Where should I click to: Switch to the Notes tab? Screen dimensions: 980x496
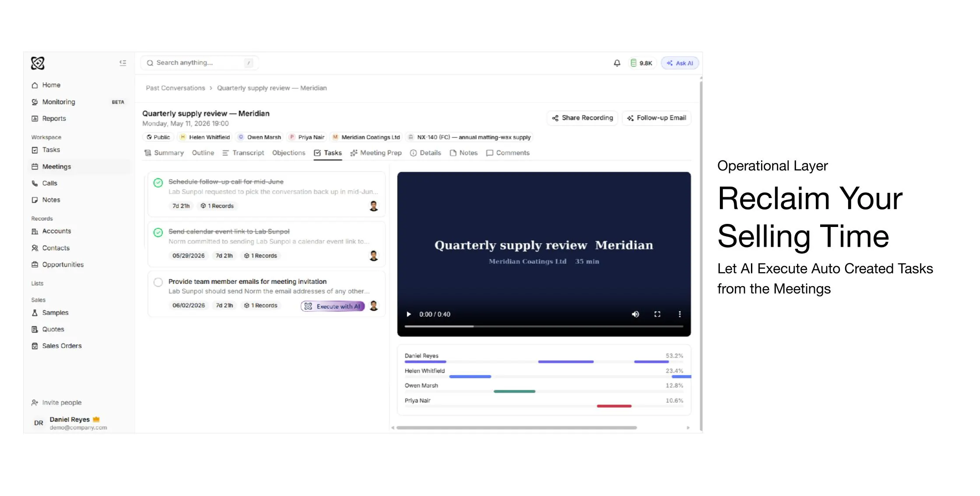[463, 153]
